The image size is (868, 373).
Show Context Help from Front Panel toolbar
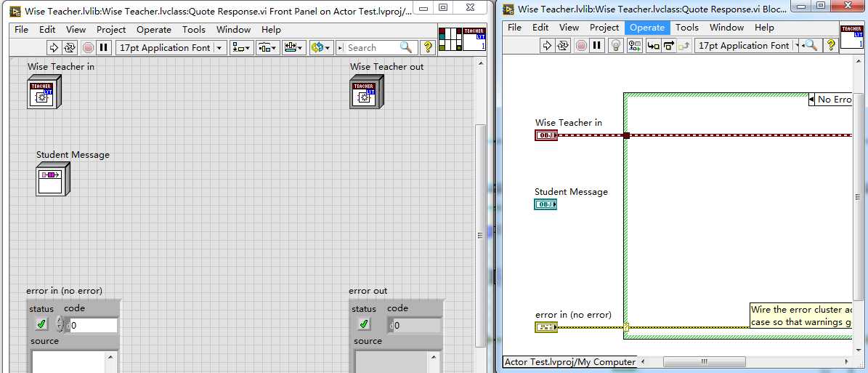tap(428, 48)
